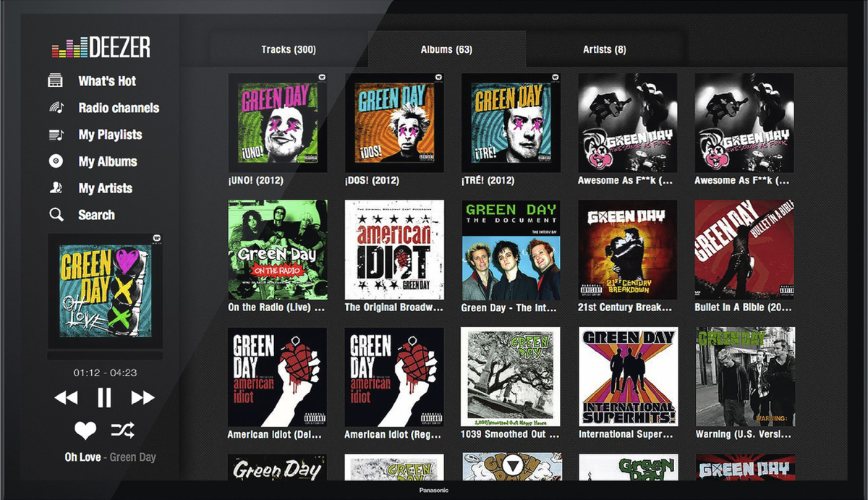
Task: Open Search from the sidebar
Action: (96, 215)
